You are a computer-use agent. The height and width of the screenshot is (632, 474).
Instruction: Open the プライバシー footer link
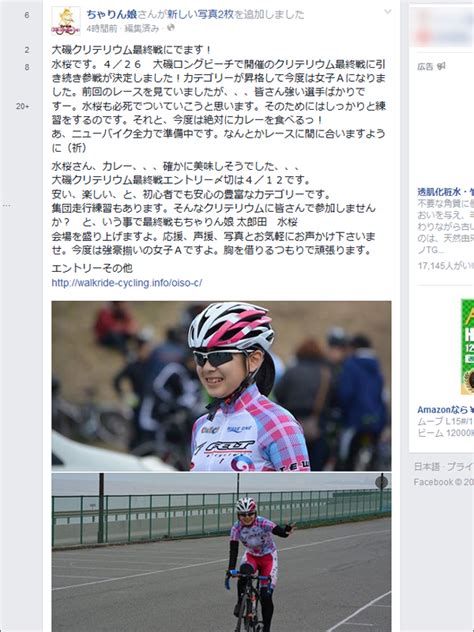click(x=460, y=467)
